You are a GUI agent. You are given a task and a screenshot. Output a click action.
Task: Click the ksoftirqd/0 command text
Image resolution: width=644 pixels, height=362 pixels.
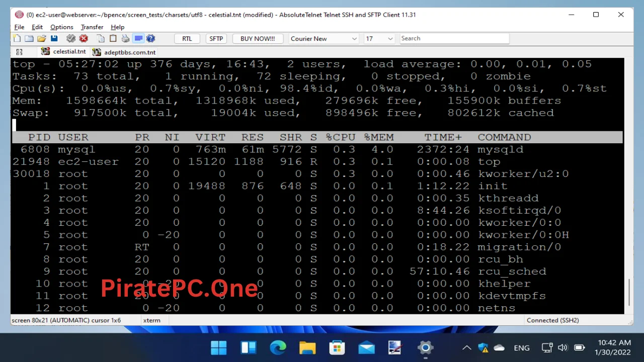click(x=519, y=210)
